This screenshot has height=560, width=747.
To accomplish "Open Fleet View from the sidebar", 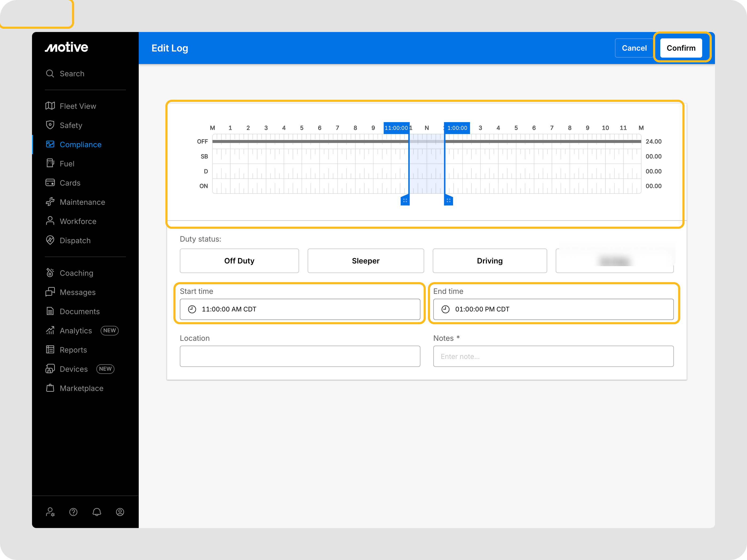I will pos(78,106).
